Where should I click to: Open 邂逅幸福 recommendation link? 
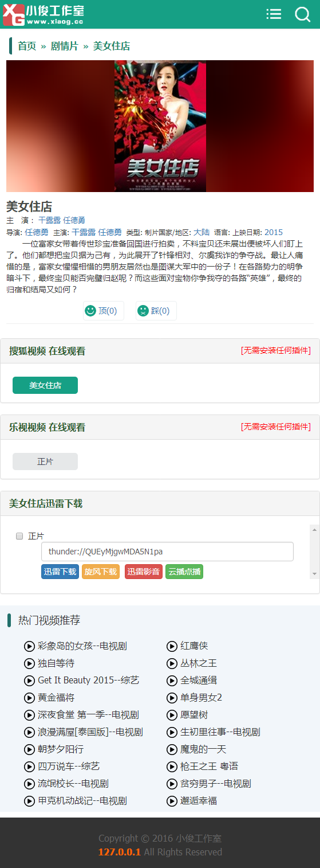pos(199,801)
